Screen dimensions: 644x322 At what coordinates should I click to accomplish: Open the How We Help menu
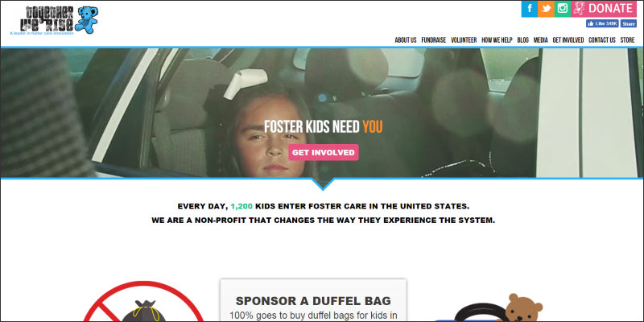click(497, 40)
